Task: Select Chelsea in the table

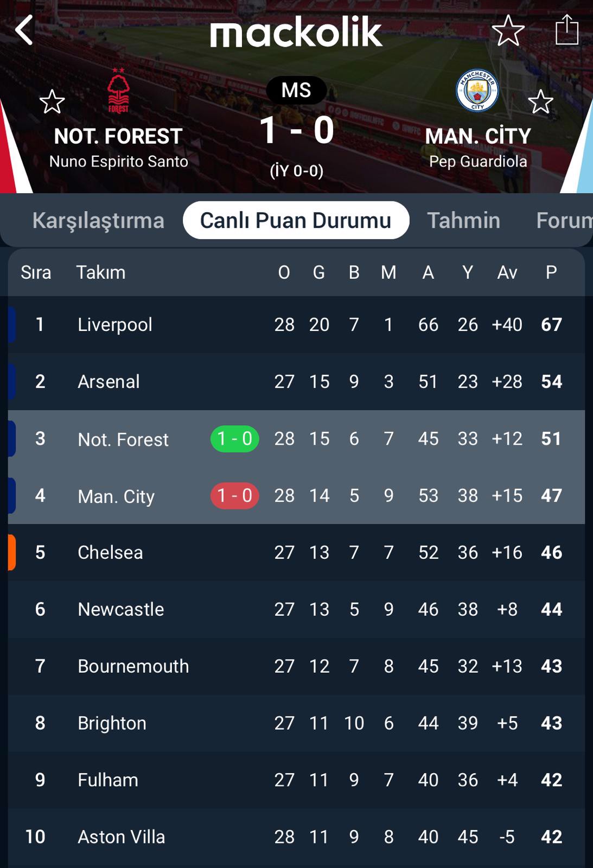Action: [110, 552]
